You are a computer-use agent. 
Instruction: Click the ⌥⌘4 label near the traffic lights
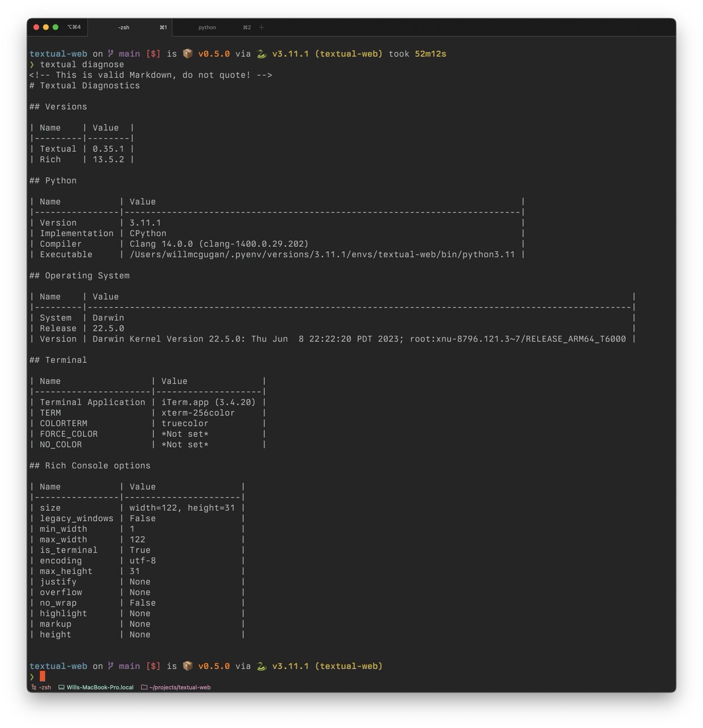[x=73, y=27]
